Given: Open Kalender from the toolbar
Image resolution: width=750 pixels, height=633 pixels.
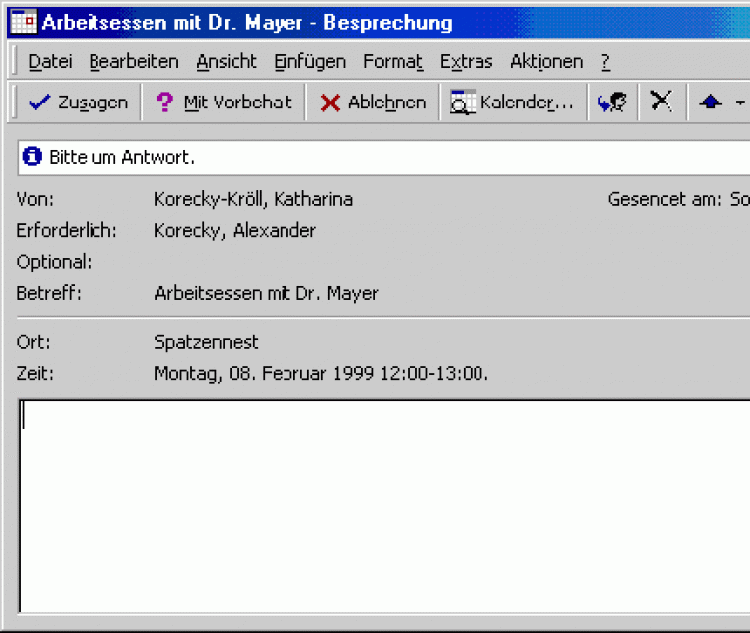Looking at the screenshot, I should coord(513,102).
